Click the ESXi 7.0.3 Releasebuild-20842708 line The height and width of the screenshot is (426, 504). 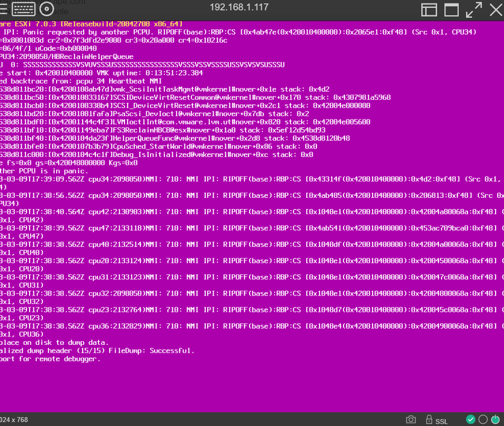pos(91,24)
